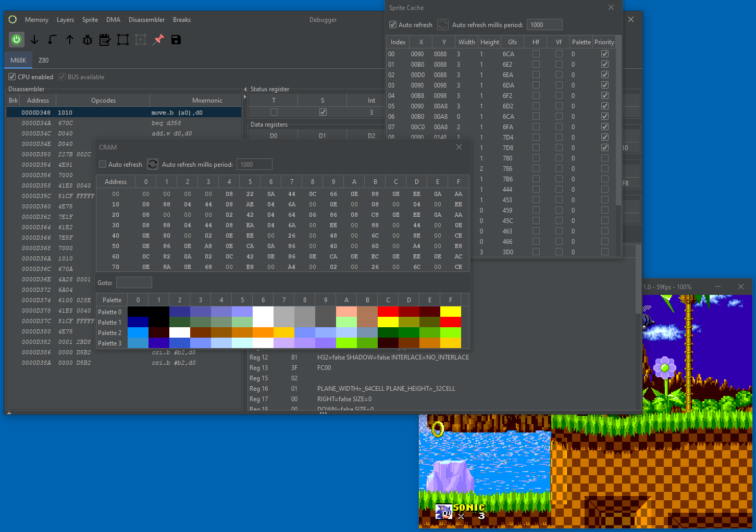The image size is (756, 532).
Task: Click the lower expand arrow beside Disassembler panel
Action: coord(245,96)
